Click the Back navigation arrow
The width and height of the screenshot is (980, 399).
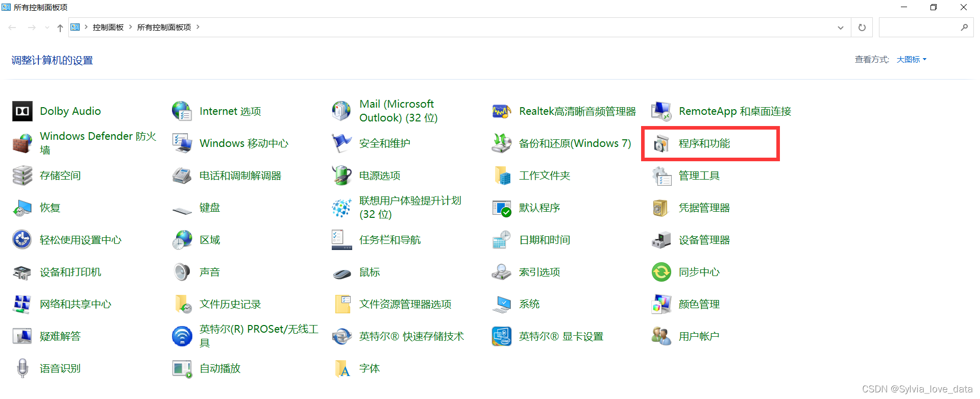coord(12,28)
